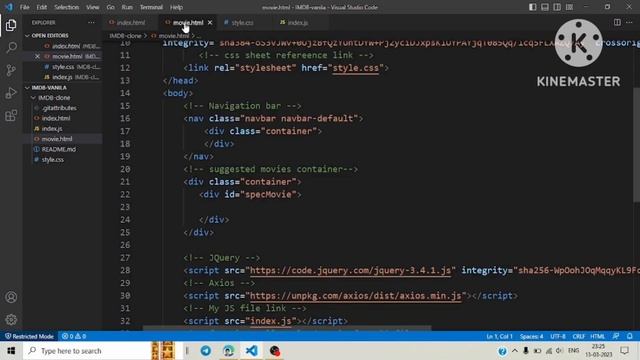Open the Extensions view

tap(11, 116)
